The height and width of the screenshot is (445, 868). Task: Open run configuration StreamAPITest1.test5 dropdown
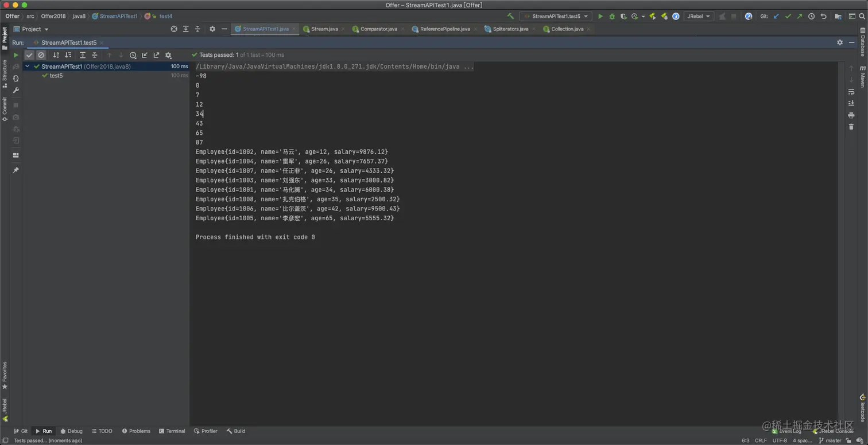556,17
